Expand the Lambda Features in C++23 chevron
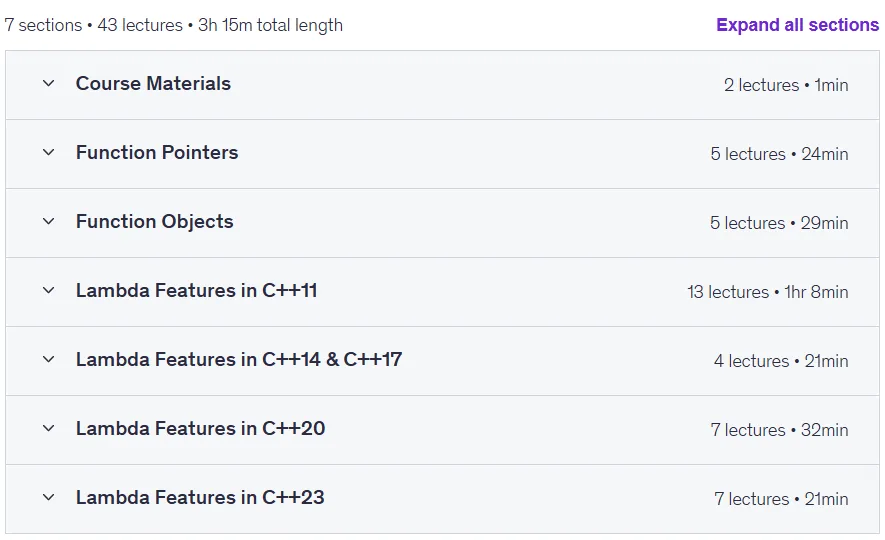The width and height of the screenshot is (885, 540). [49, 498]
